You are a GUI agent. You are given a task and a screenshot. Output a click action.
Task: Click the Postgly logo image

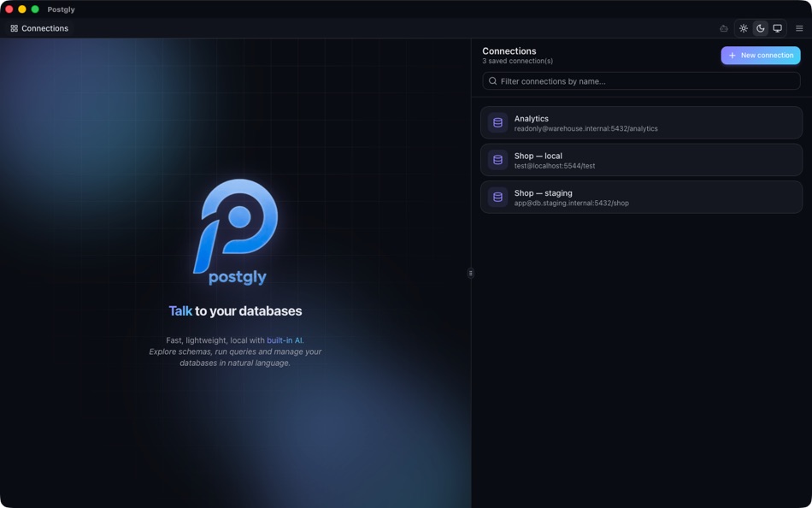click(x=237, y=233)
